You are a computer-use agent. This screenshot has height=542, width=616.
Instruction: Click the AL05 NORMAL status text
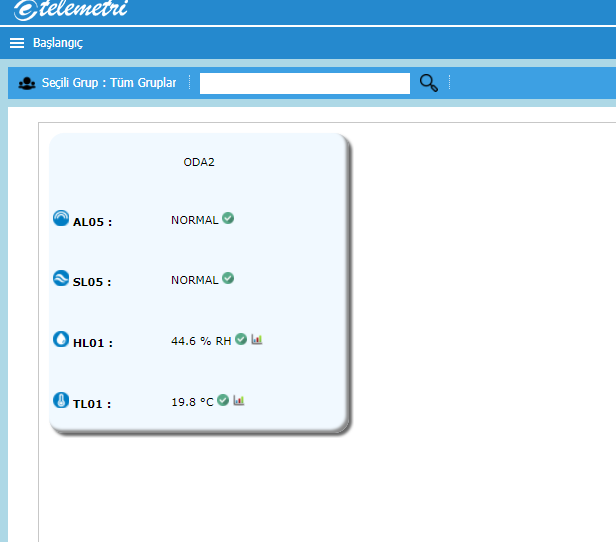click(x=194, y=220)
